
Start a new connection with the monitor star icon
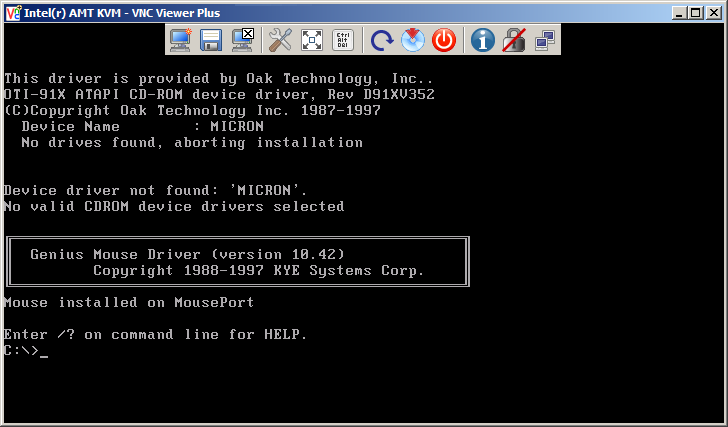[x=180, y=40]
